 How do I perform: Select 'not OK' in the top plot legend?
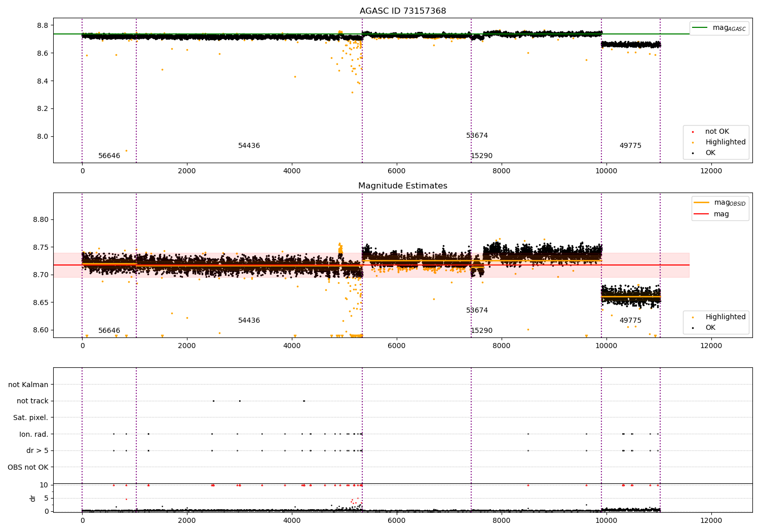coord(711,132)
